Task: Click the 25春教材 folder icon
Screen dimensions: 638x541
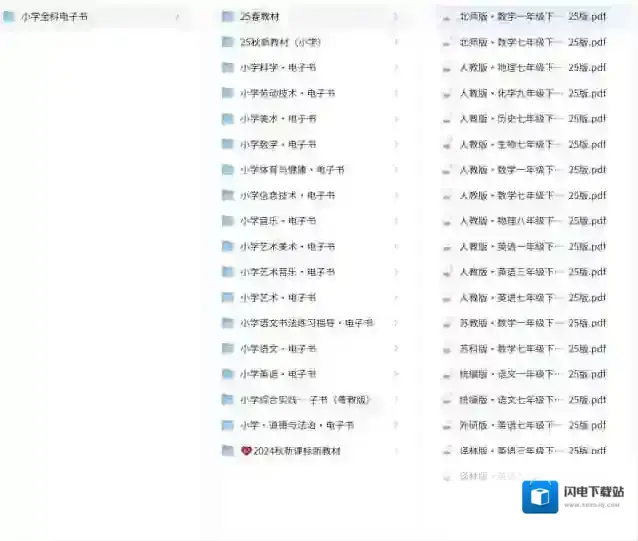Action: click(x=228, y=17)
